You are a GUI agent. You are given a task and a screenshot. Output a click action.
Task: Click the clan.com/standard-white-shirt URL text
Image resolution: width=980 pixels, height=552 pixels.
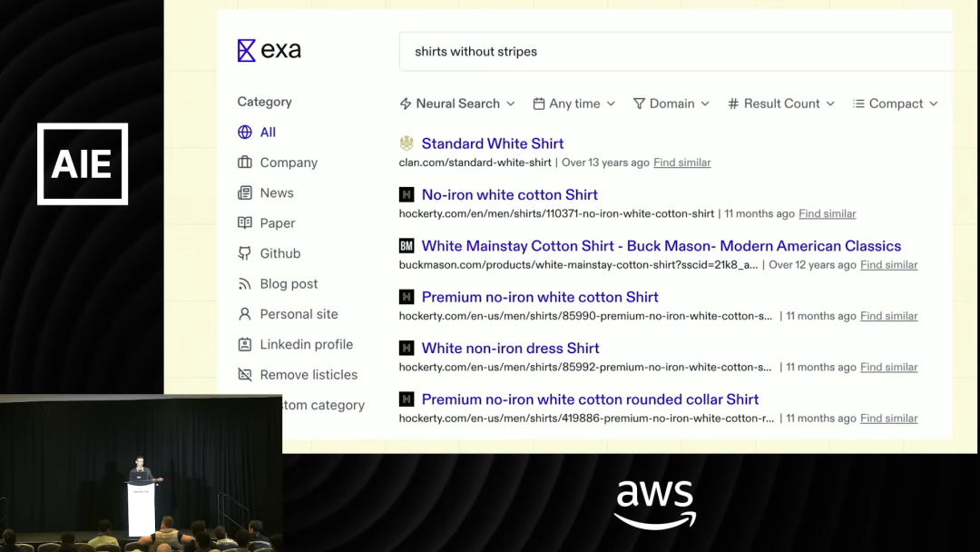pyautogui.click(x=475, y=163)
